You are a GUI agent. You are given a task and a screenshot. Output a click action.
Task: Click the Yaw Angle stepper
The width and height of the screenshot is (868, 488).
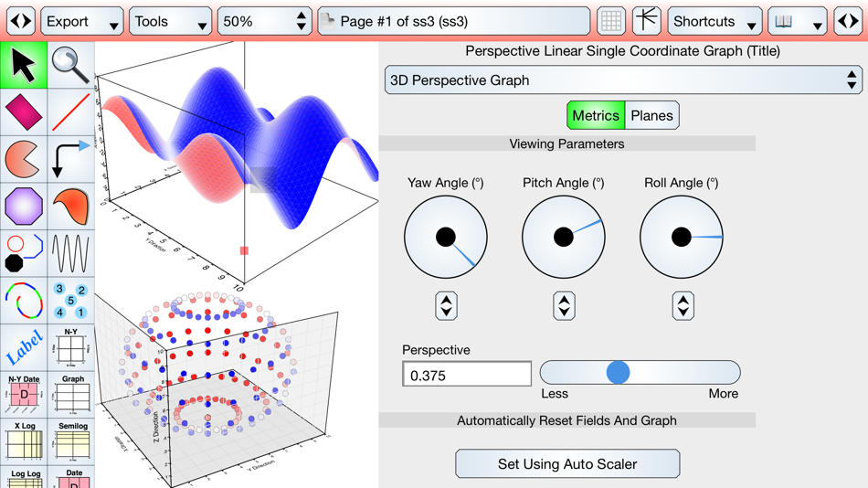click(446, 306)
